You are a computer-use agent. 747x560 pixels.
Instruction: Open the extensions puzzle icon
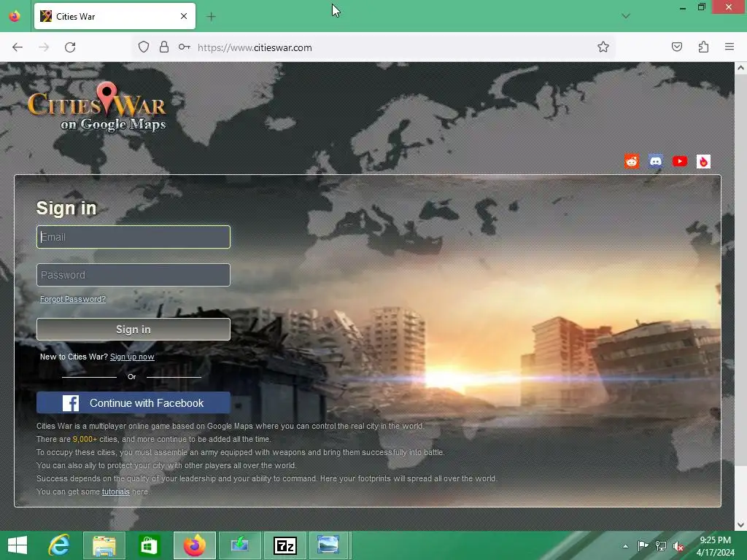[703, 47]
